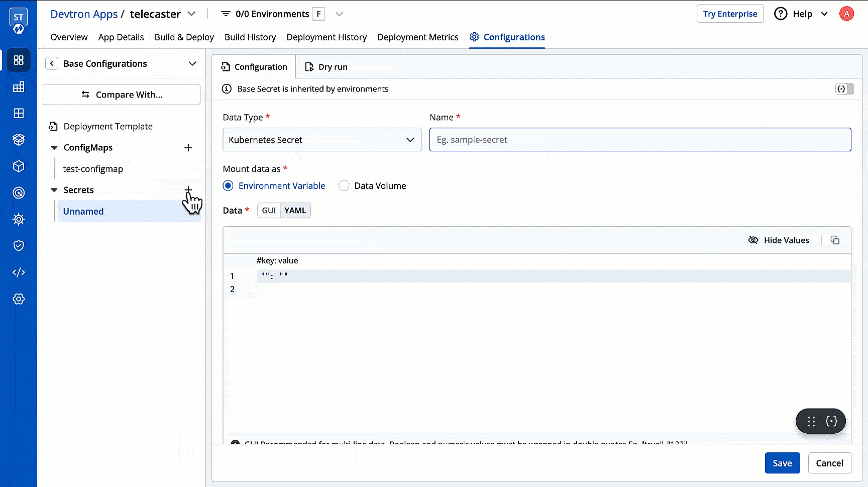The image size is (868, 487).
Task: Select the Unnamed secret entry
Action: click(128, 212)
